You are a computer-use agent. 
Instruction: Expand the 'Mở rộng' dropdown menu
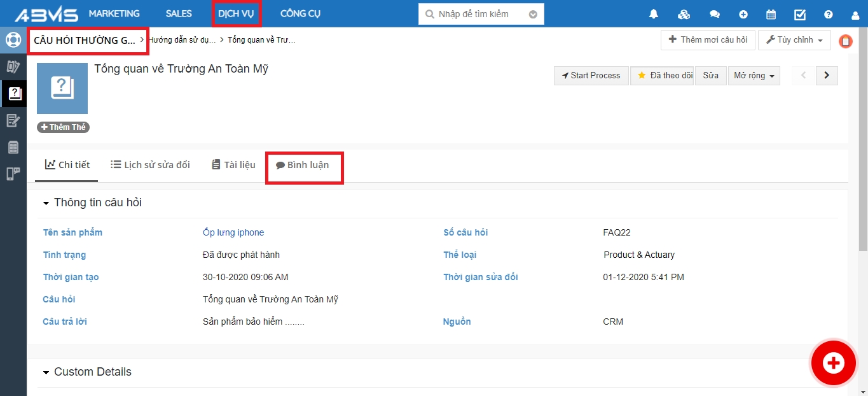point(754,75)
